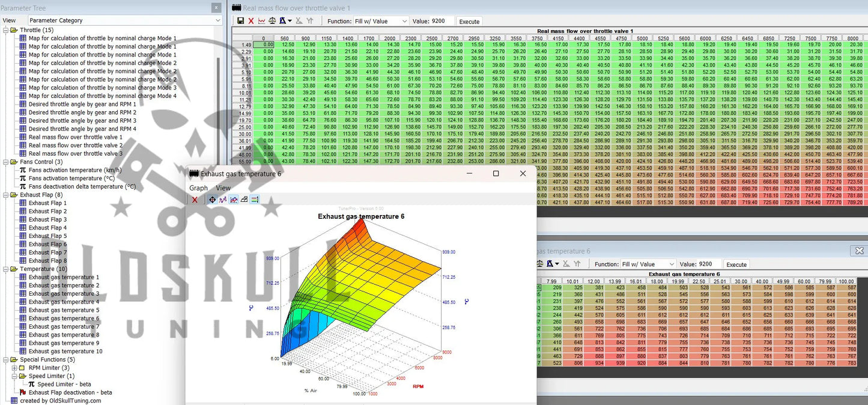The height and width of the screenshot is (405, 868).
Task: Click the wireframe surface icon in graph toolbar
Action: pos(244,199)
